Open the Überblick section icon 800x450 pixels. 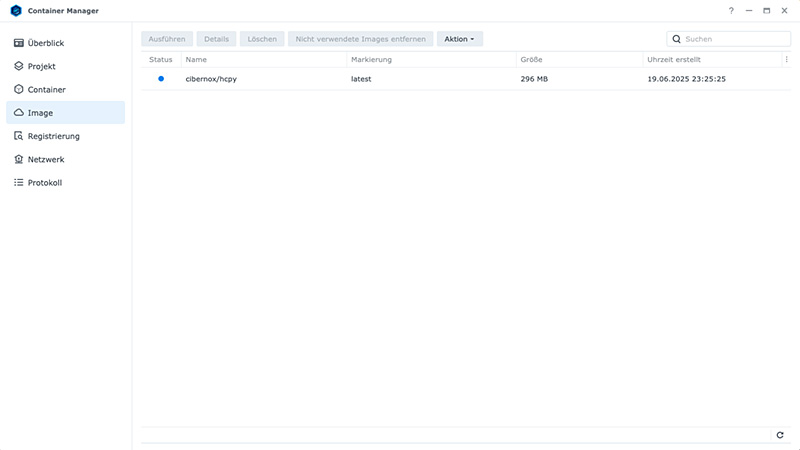pos(19,43)
